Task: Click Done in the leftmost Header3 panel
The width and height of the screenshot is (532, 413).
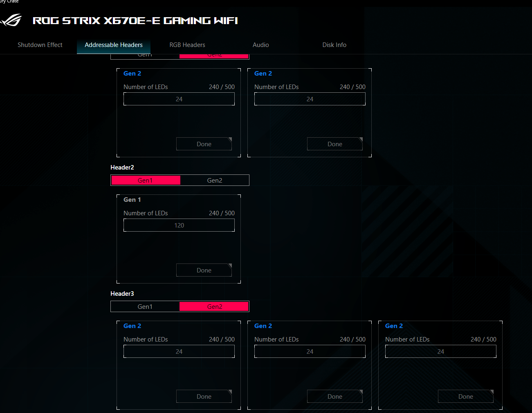Action: pos(204,396)
